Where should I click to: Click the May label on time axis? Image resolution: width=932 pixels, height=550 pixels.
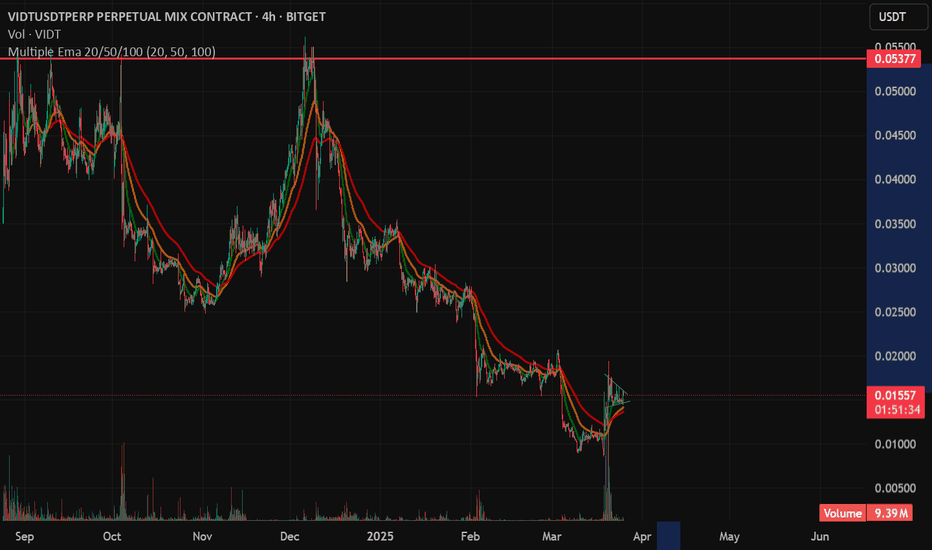[729, 536]
